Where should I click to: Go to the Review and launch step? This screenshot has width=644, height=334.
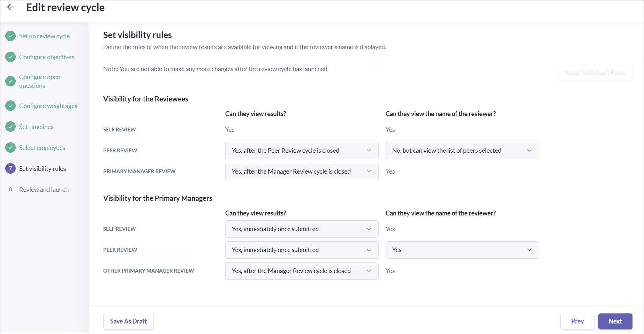[x=44, y=190]
